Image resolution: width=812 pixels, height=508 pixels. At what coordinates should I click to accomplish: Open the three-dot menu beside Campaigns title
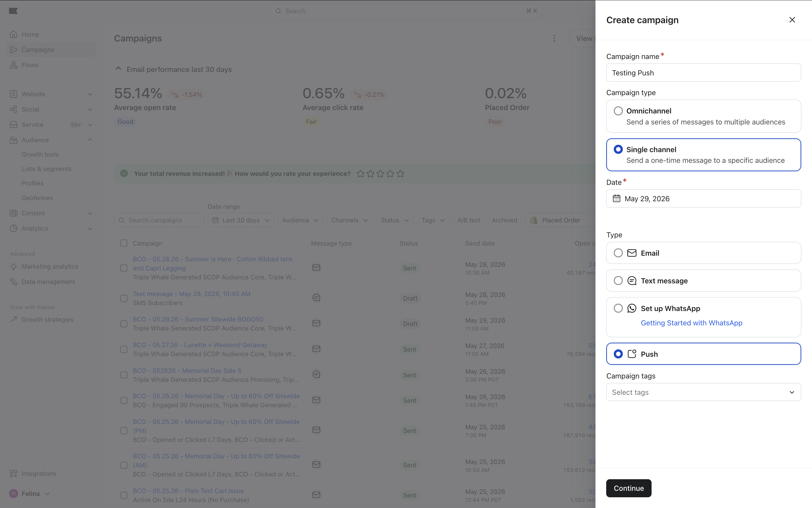(x=554, y=38)
